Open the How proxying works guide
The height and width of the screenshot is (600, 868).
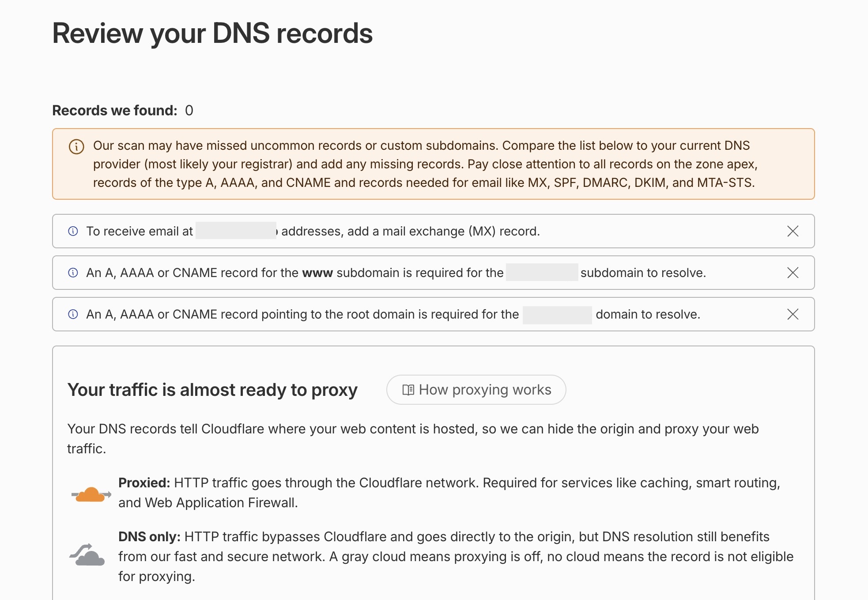coord(476,390)
